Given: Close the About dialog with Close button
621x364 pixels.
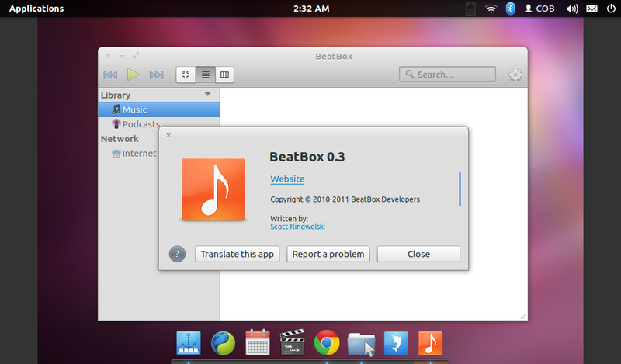Looking at the screenshot, I should [418, 254].
